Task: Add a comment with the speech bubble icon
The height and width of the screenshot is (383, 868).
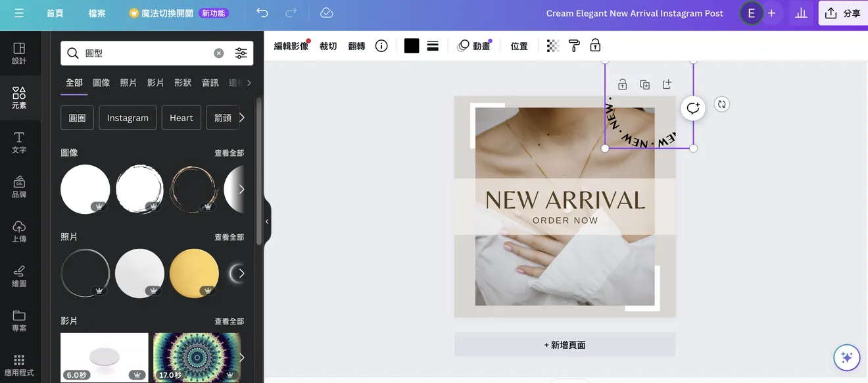Action: point(693,108)
